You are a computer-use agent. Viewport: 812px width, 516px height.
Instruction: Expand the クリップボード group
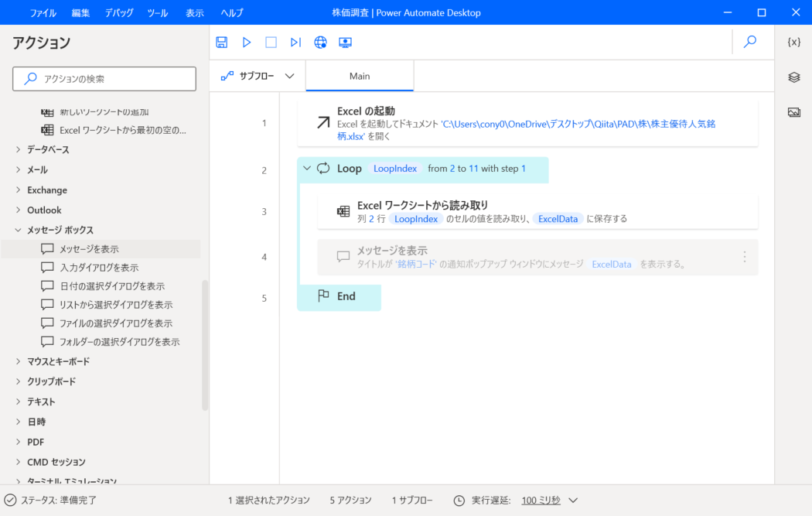[18, 381]
